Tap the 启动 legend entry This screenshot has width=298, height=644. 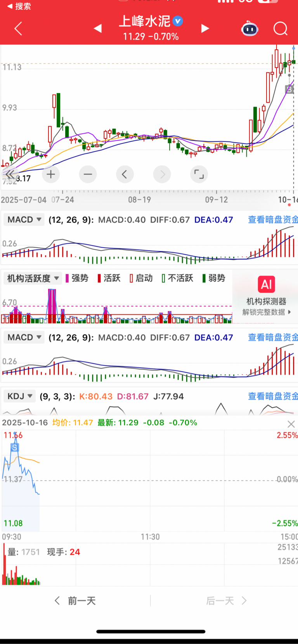click(x=141, y=278)
